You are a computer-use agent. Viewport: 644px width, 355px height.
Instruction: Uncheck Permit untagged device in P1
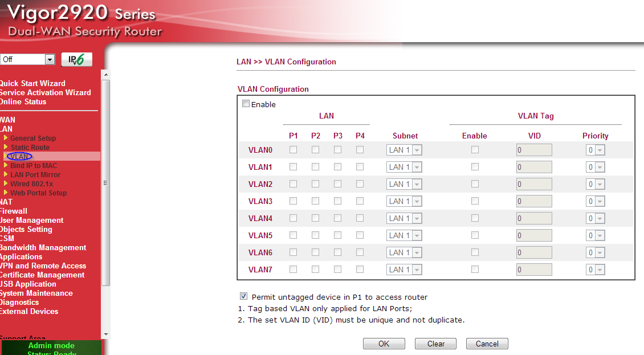(244, 296)
